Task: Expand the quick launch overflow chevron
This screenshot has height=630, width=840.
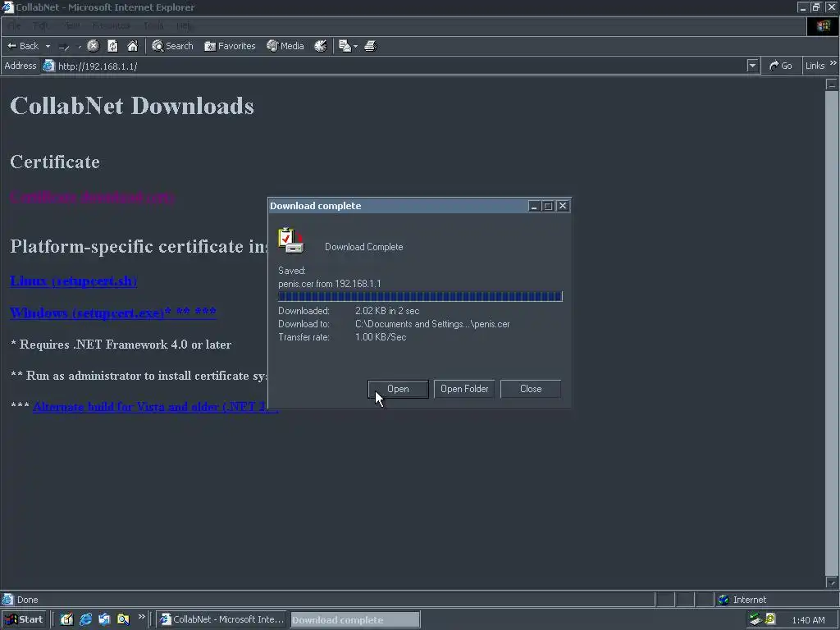Action: pyautogui.click(x=141, y=617)
